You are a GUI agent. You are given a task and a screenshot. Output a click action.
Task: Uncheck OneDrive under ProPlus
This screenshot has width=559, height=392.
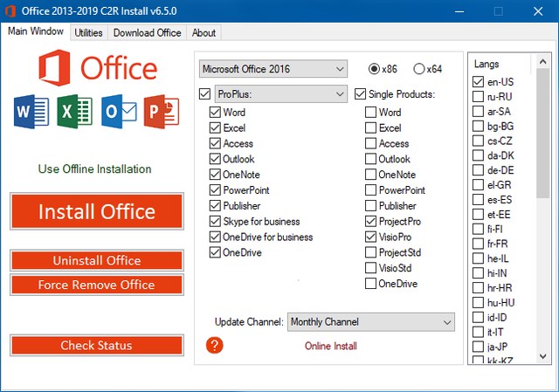pyautogui.click(x=215, y=252)
